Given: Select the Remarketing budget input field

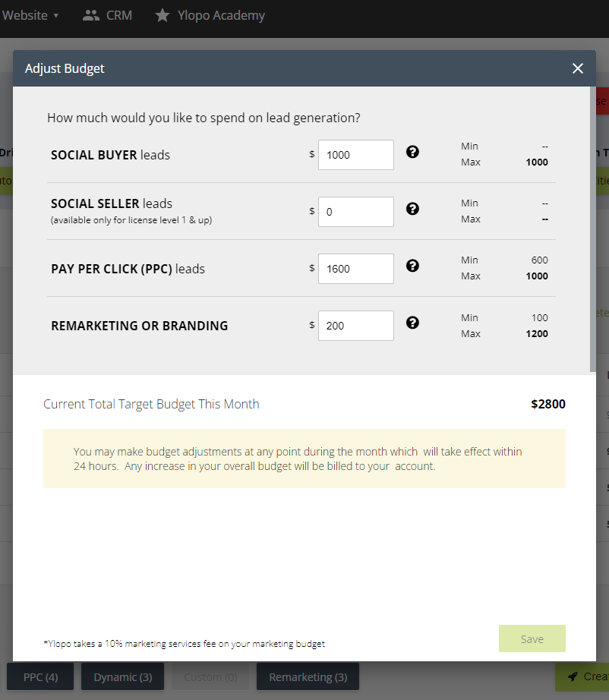Looking at the screenshot, I should coord(355,326).
